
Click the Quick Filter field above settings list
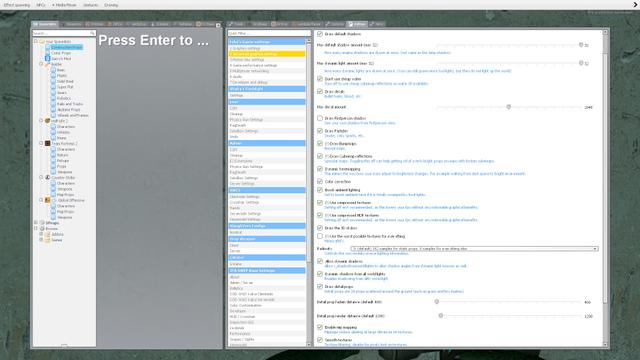coord(269,33)
